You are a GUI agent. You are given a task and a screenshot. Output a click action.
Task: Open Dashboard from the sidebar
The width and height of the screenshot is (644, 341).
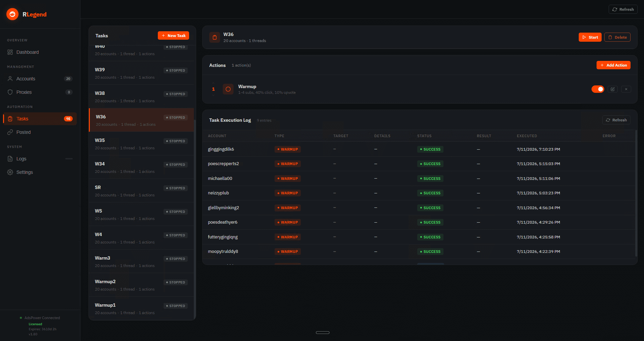[40, 52]
